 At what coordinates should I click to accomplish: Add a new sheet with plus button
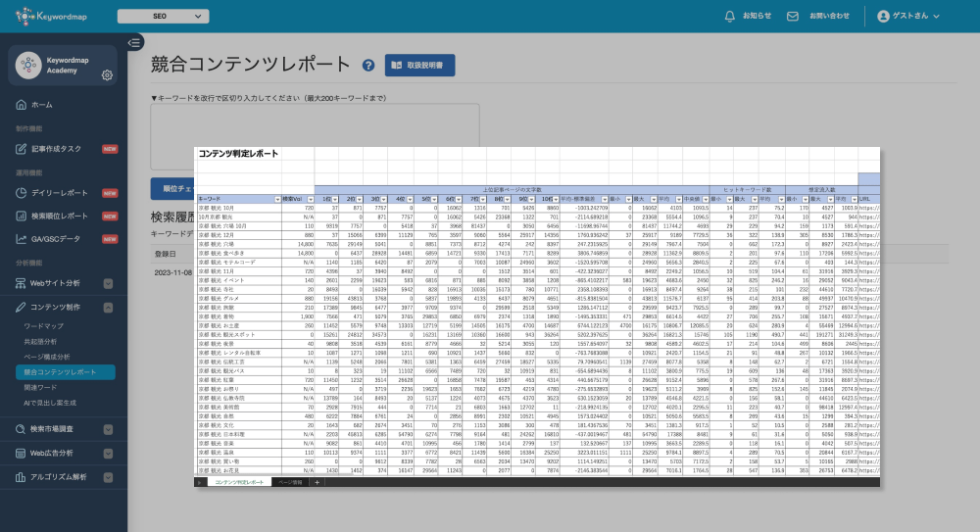[x=317, y=483]
